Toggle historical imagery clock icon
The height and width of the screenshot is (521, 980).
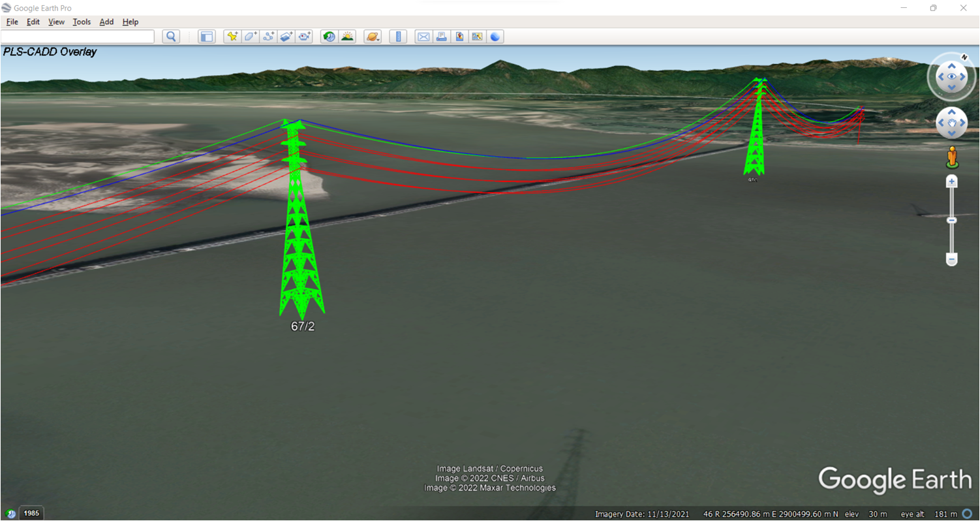(329, 37)
